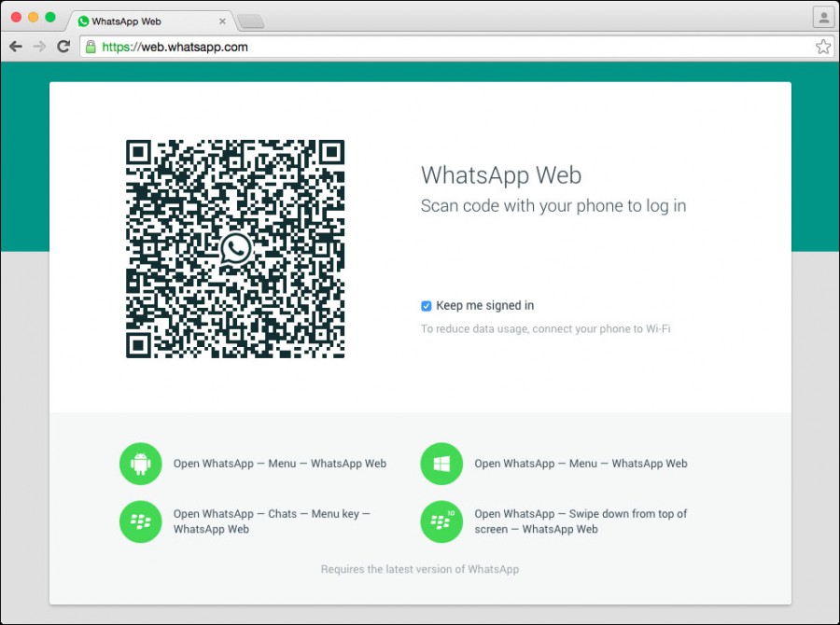Disable the Keep me signed in checkbox
Viewport: 840px width, 625px height.
click(x=426, y=305)
